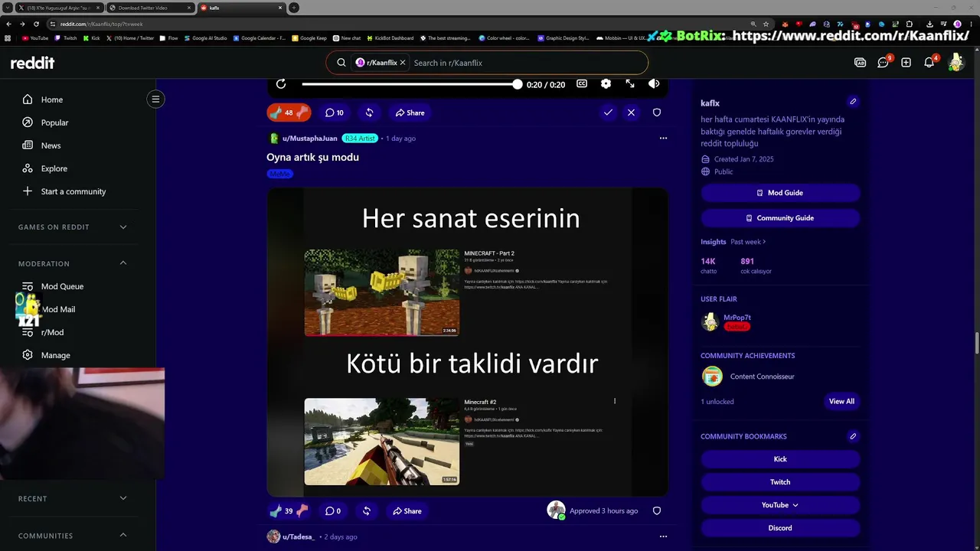
Task: View all community achievements
Action: 841,401
